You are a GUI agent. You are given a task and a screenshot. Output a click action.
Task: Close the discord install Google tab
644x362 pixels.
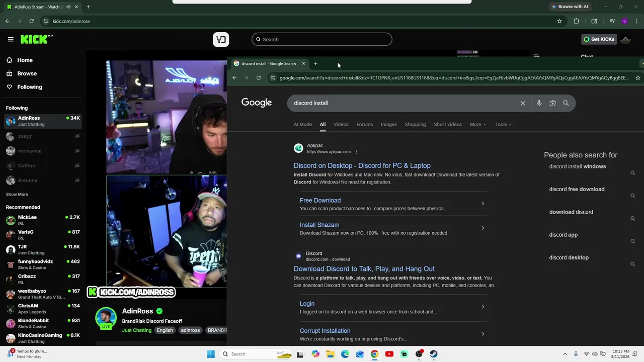[303, 63]
